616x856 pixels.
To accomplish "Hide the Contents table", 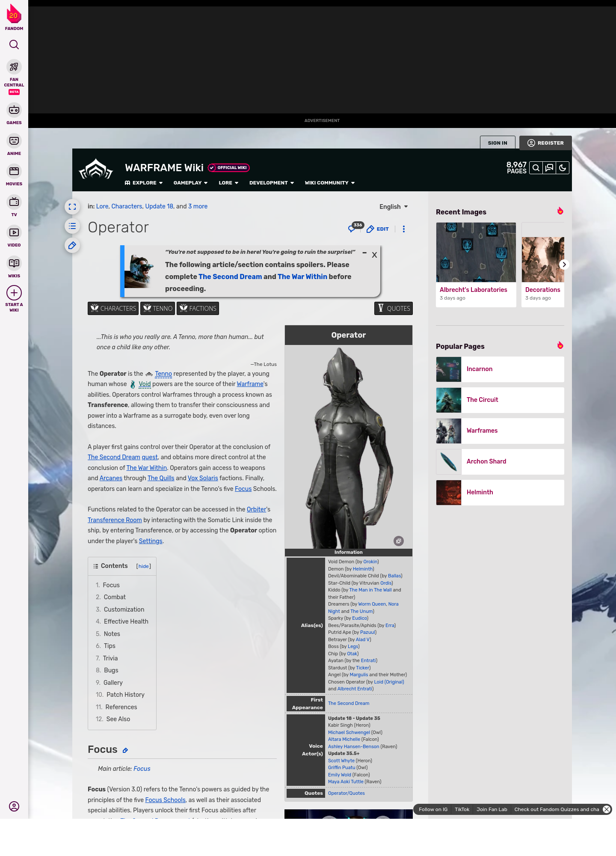I will click(143, 566).
